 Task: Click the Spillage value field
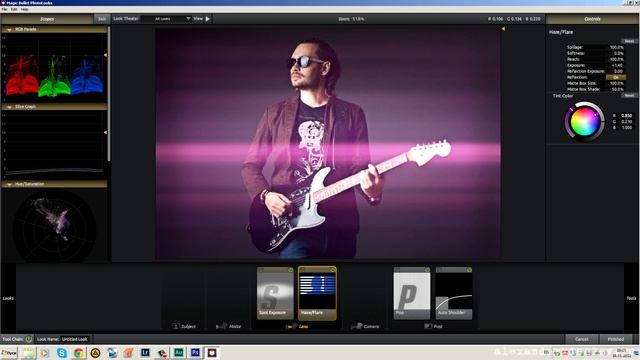[x=616, y=47]
